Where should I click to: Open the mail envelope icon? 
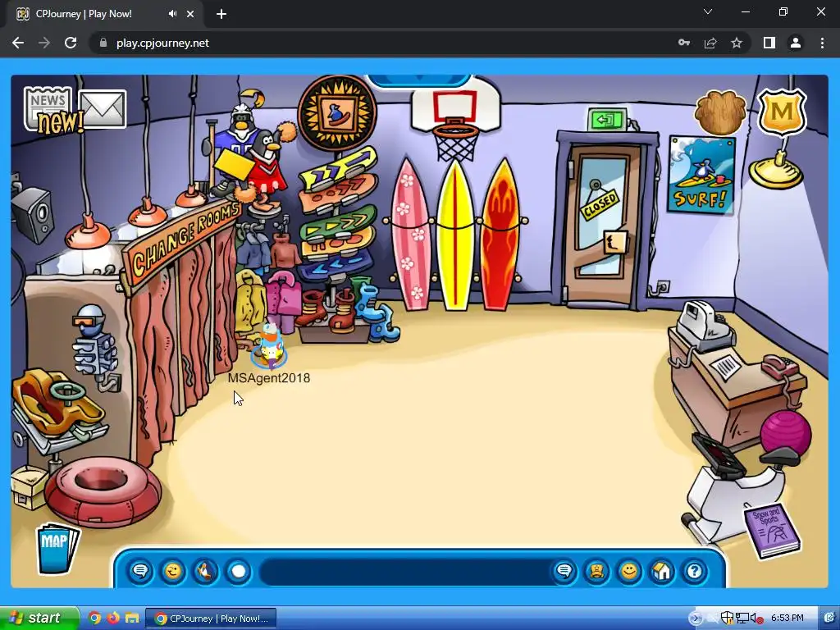point(103,109)
